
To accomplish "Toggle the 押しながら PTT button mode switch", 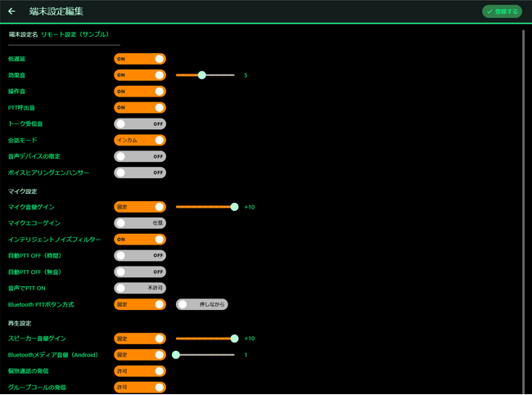I will [x=202, y=304].
